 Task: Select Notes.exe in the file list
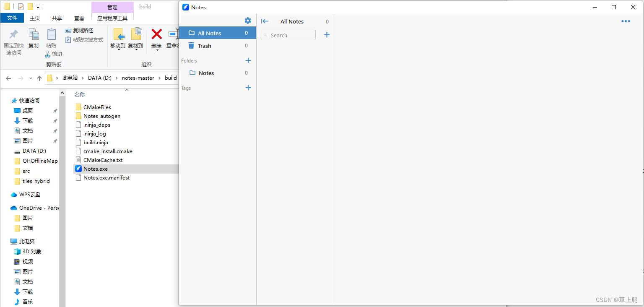(x=126, y=169)
